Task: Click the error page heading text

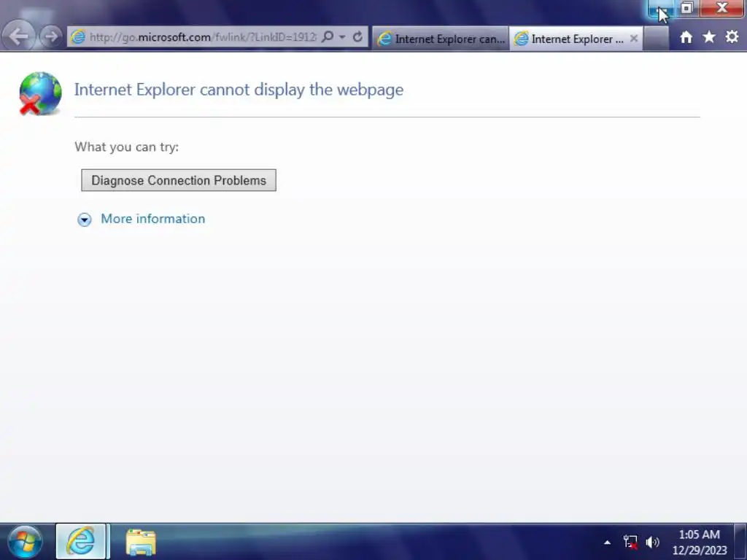Action: tap(239, 90)
